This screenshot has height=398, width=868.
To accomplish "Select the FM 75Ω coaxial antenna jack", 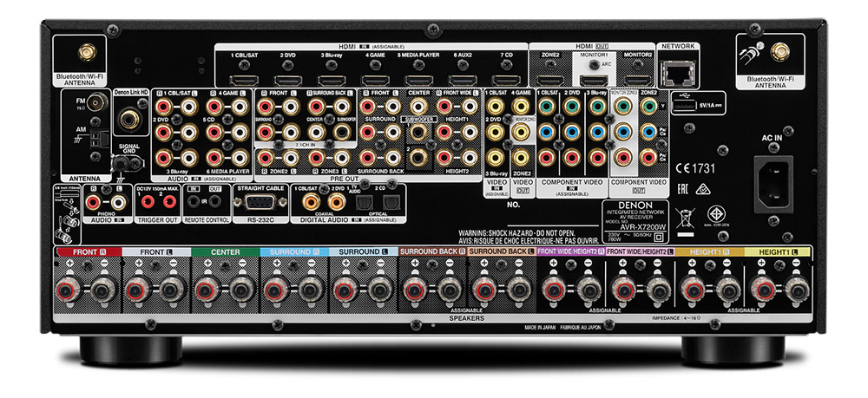I will point(99,101).
